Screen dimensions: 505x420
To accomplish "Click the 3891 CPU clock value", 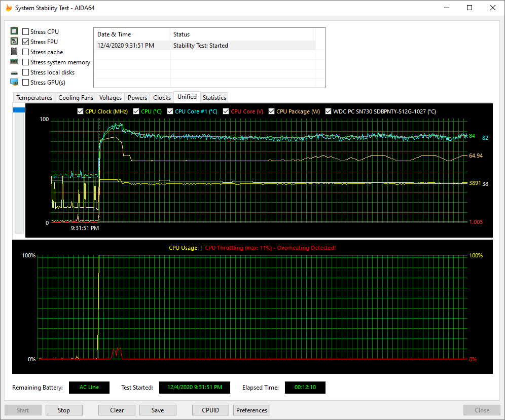I will [x=475, y=183].
